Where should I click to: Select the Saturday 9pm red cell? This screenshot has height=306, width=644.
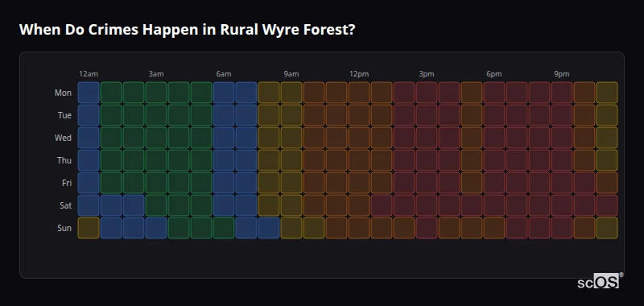click(x=562, y=205)
